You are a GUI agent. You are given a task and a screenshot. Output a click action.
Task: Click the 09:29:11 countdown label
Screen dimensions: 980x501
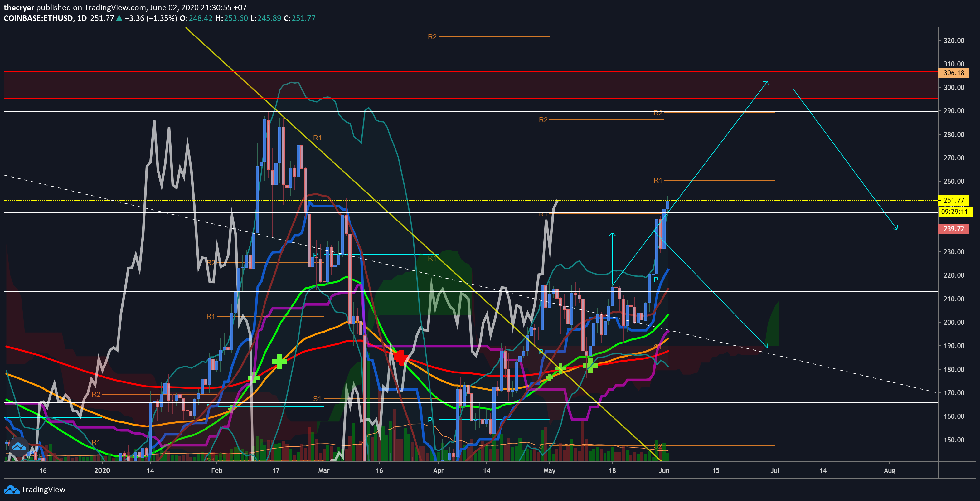tap(955, 212)
